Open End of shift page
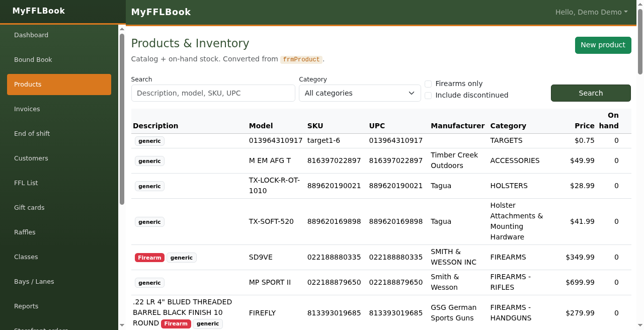The image size is (644, 330). pos(59,134)
